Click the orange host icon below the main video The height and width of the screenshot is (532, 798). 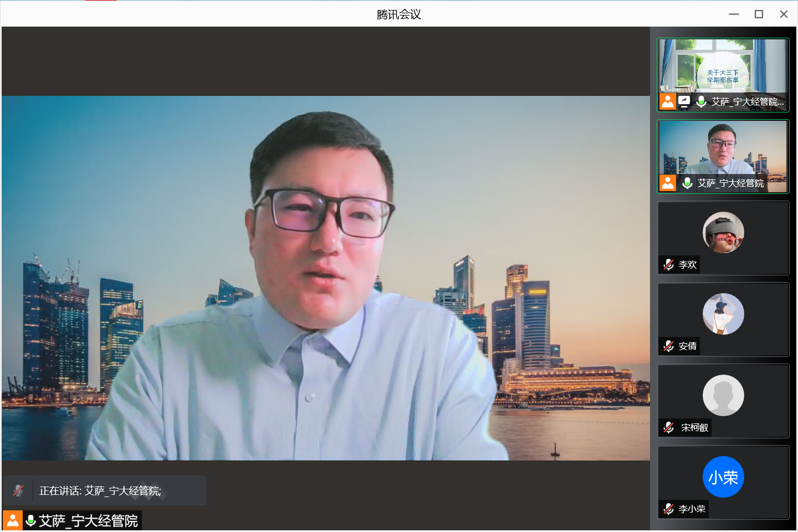[13, 521]
